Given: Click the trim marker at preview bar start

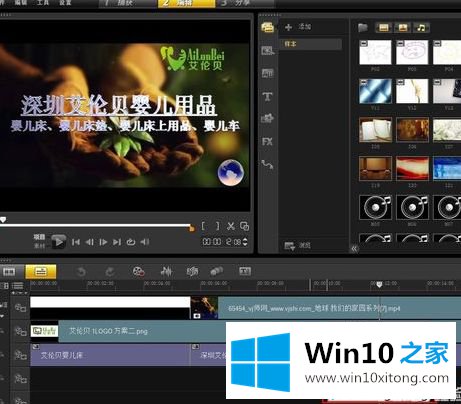Looking at the screenshot, I should (x=3, y=220).
